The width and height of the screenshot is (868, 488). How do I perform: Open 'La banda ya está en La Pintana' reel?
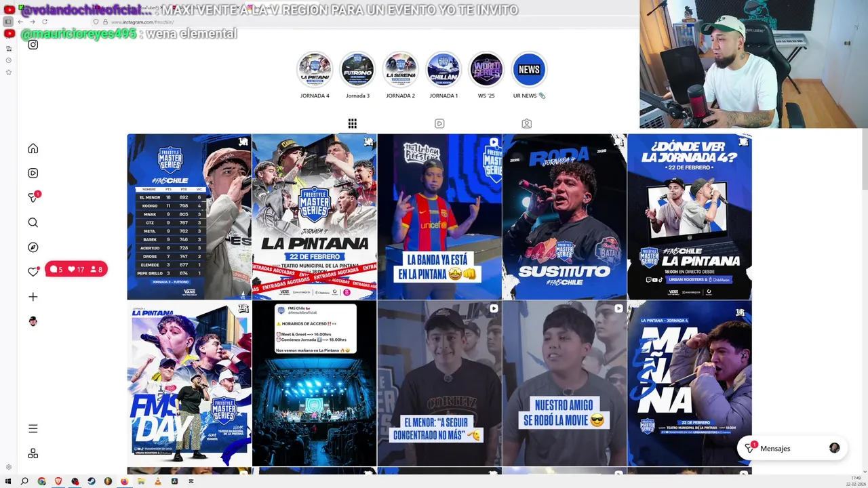pyautogui.click(x=439, y=217)
